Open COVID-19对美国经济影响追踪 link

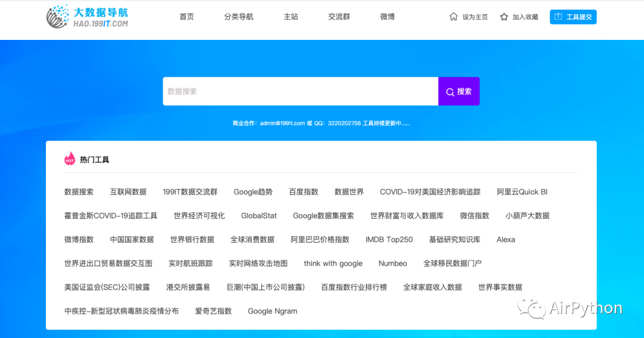click(x=430, y=192)
